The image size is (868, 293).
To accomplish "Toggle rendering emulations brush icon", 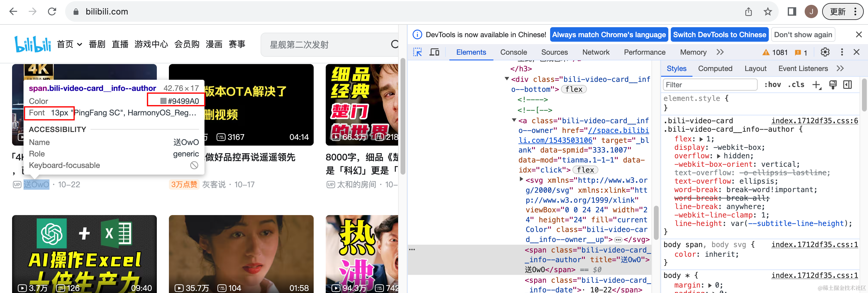I will pos(833,85).
